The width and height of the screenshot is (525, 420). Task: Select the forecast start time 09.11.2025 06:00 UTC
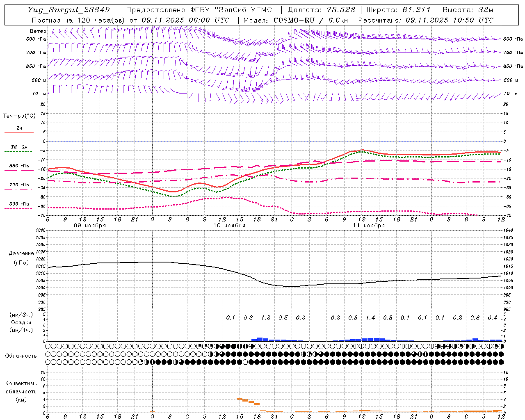point(185,20)
